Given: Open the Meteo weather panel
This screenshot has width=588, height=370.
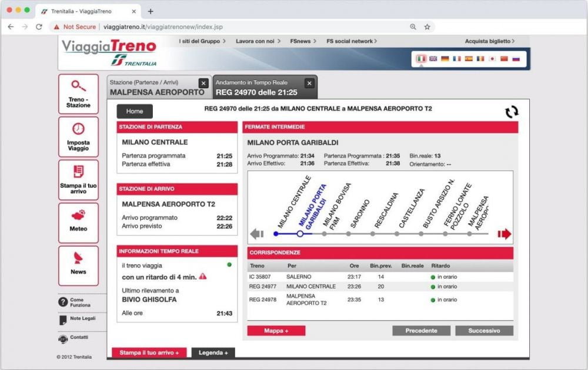Looking at the screenshot, I should (79, 223).
